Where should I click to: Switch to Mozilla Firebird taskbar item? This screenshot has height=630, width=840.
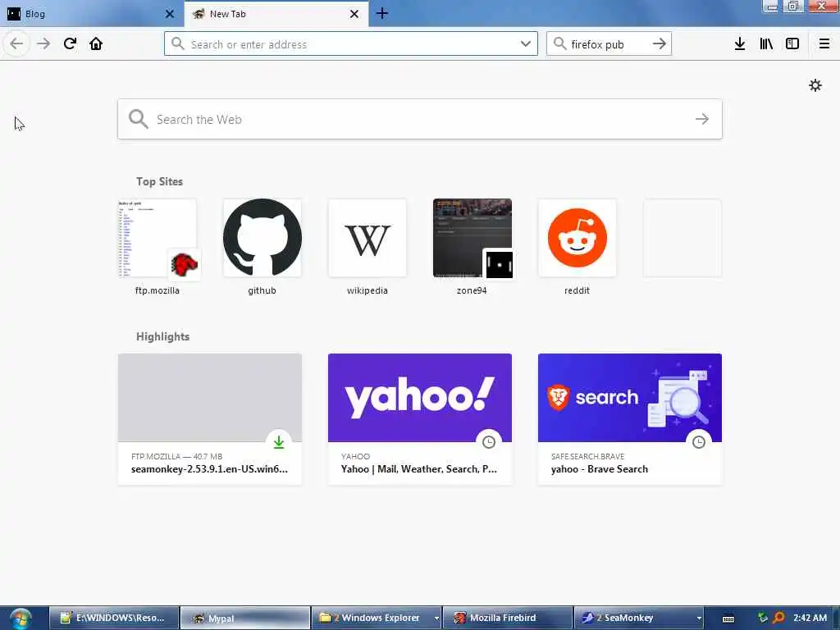coord(507,618)
